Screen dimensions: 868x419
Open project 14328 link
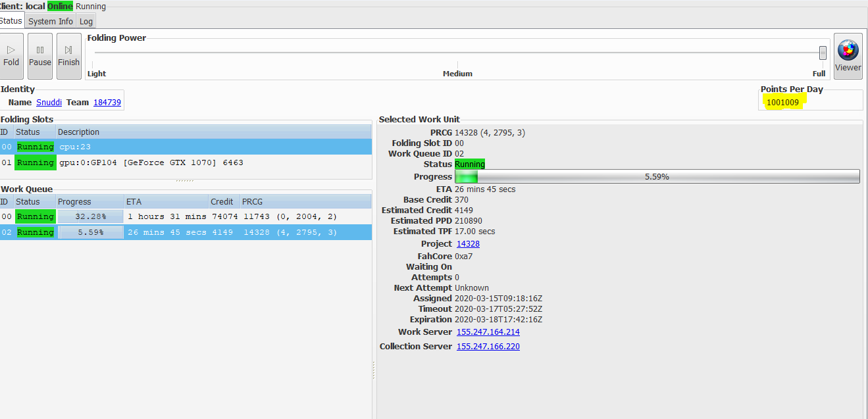[x=468, y=244]
